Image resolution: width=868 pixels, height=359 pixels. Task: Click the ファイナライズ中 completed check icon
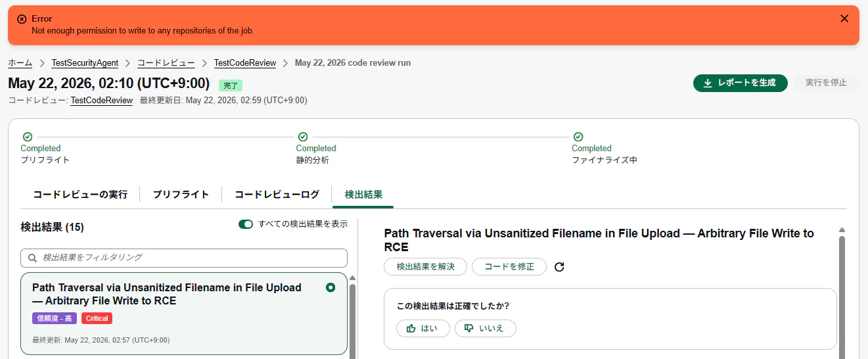coord(578,137)
